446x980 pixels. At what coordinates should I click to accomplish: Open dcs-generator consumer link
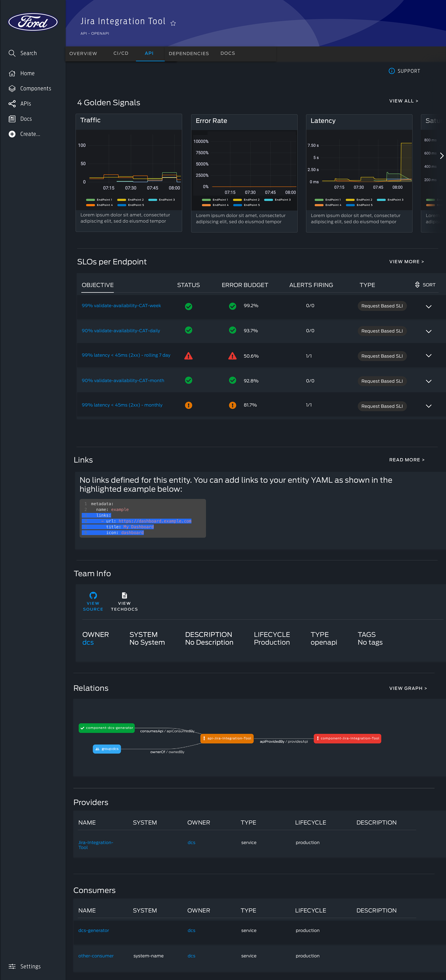pyautogui.click(x=94, y=930)
